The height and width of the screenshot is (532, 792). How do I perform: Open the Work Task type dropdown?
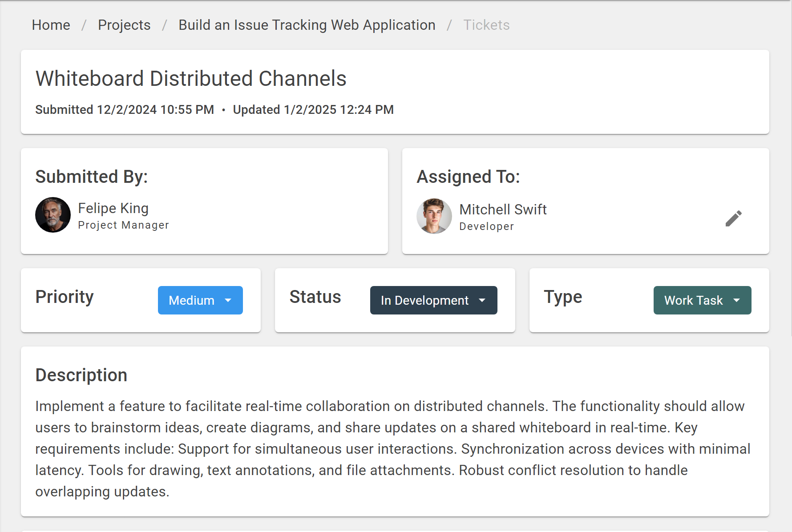pos(702,300)
